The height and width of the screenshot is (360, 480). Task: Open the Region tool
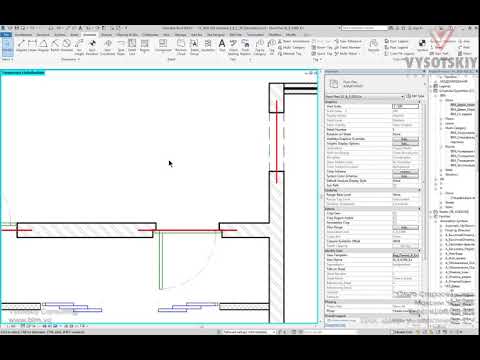point(144,46)
